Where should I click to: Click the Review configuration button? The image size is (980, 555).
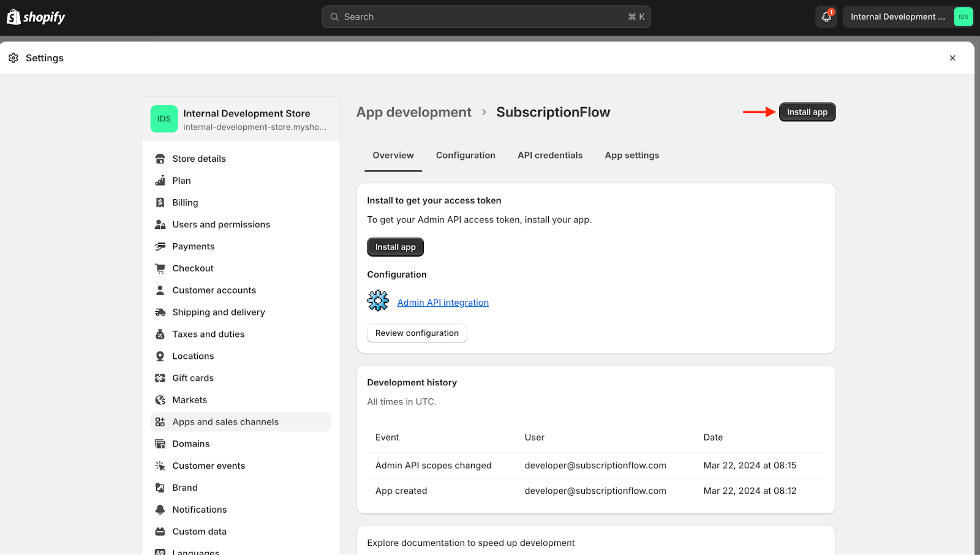pos(417,333)
